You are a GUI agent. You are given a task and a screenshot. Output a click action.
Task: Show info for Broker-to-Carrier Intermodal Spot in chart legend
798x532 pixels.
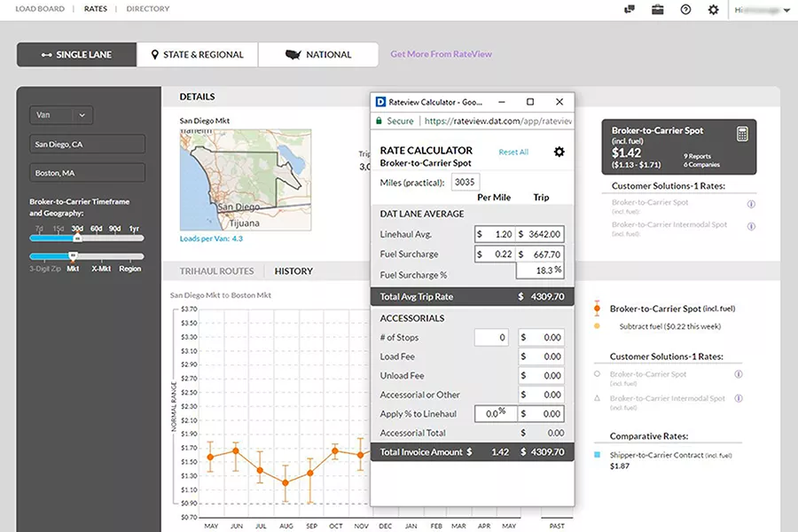[x=739, y=398]
